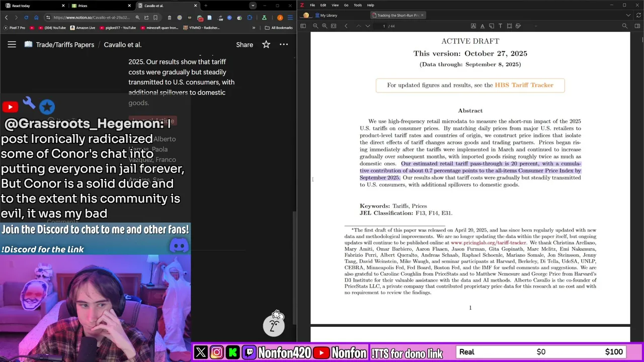644x362 pixels.
Task: Expand hidden bookmarks overflow chevron
Action: point(254,28)
